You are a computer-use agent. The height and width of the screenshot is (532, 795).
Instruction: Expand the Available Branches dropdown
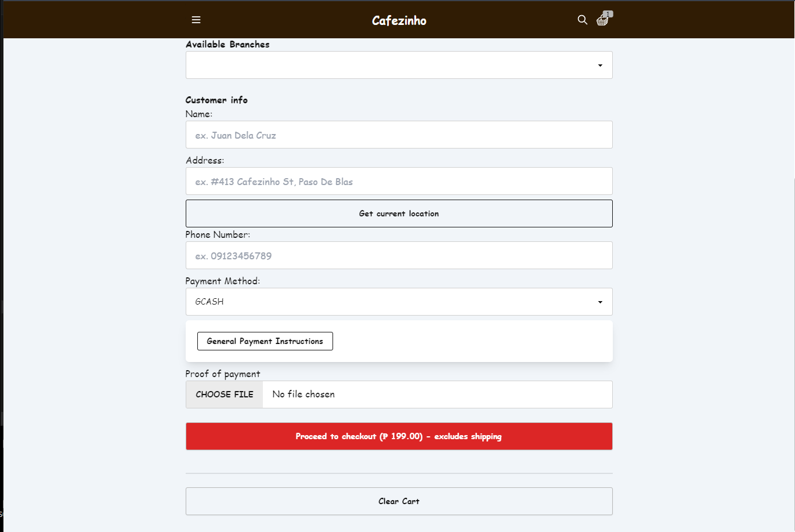[399, 65]
